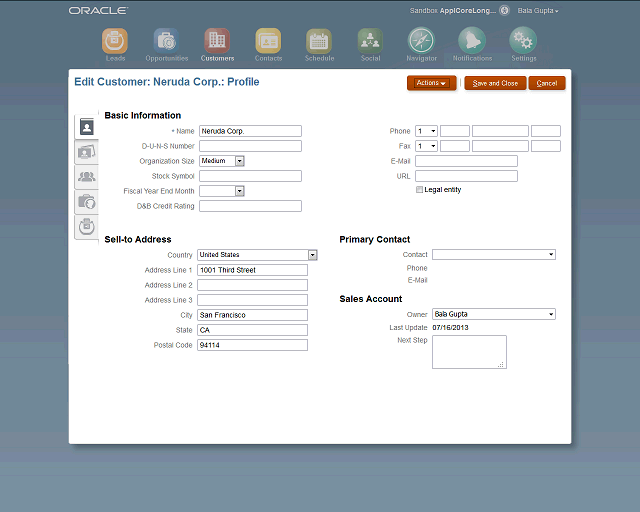Click the Address Line 2 field
The width and height of the screenshot is (640, 512).
[252, 285]
